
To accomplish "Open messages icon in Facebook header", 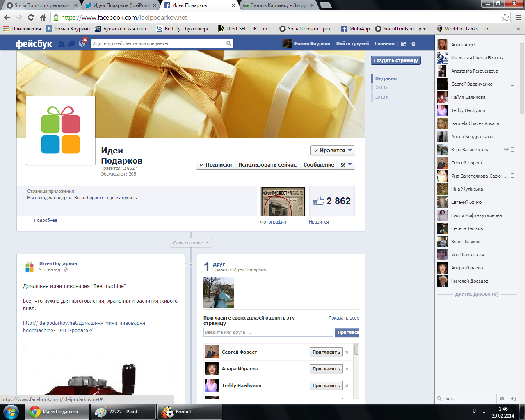I will pos(72,43).
